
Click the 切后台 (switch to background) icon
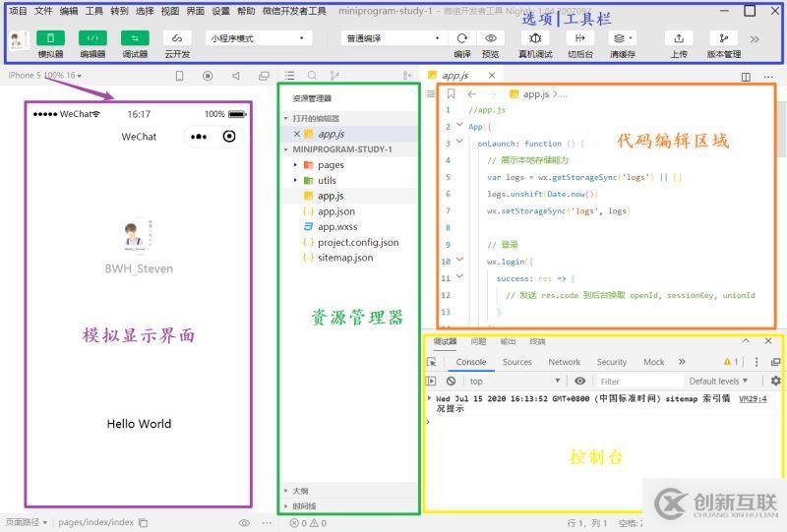coord(579,37)
